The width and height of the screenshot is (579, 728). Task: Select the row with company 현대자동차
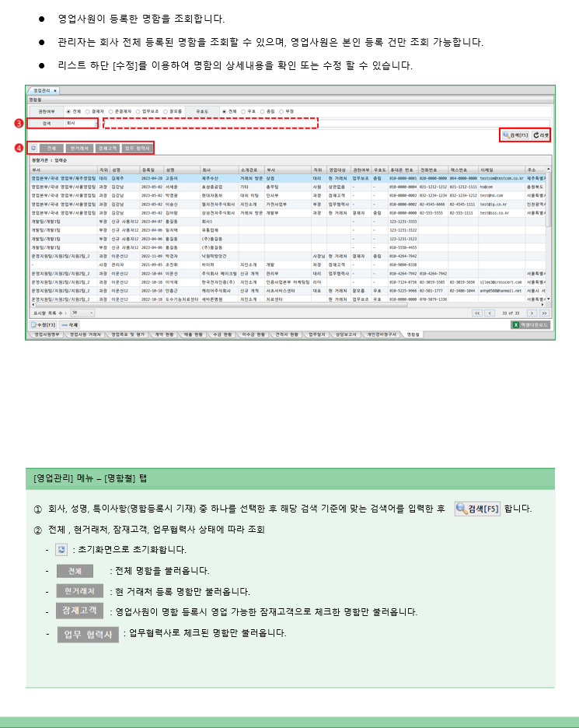point(288,195)
